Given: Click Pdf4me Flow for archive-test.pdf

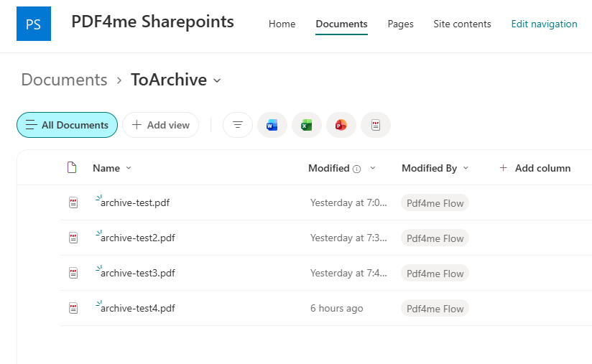Looking at the screenshot, I should tap(435, 203).
